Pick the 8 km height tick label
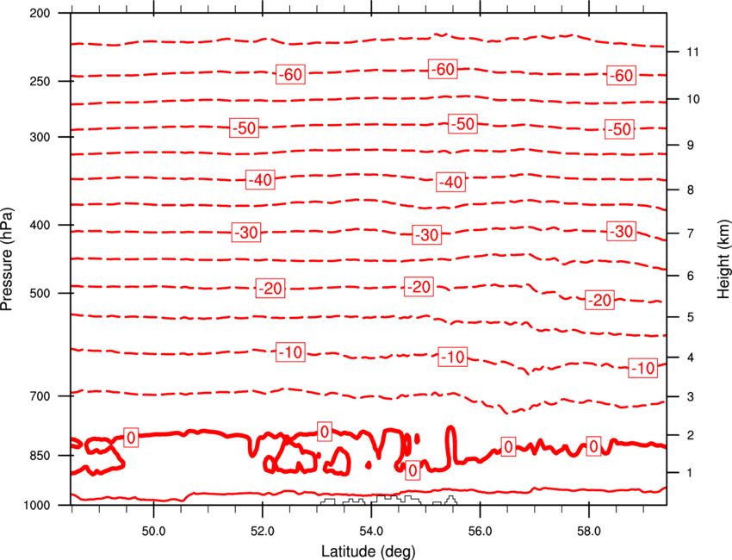This screenshot has width=732, height=560. tap(691, 190)
